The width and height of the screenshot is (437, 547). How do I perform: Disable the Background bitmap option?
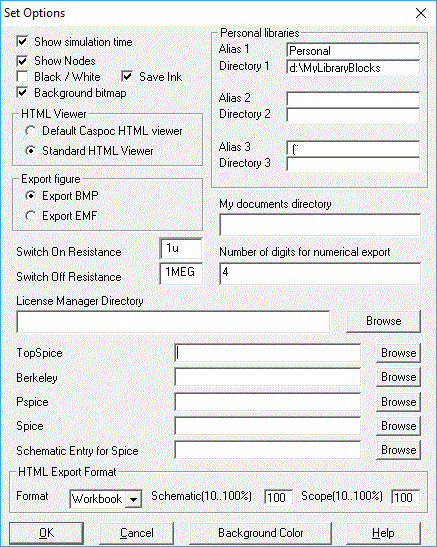click(22, 93)
